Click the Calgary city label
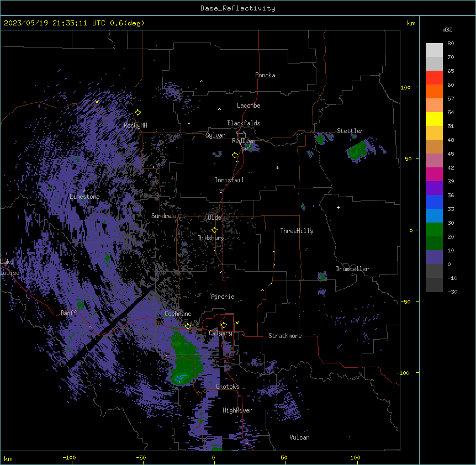476x465 pixels. tap(221, 333)
